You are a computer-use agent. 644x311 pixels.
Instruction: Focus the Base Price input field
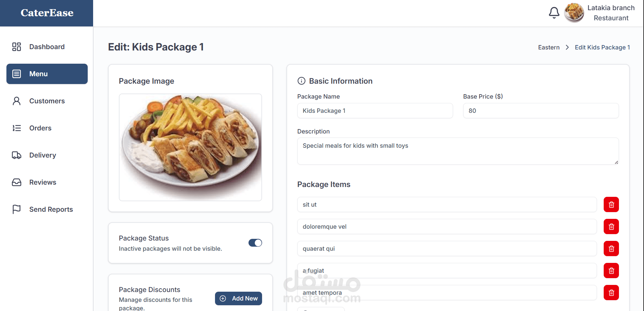(x=541, y=111)
